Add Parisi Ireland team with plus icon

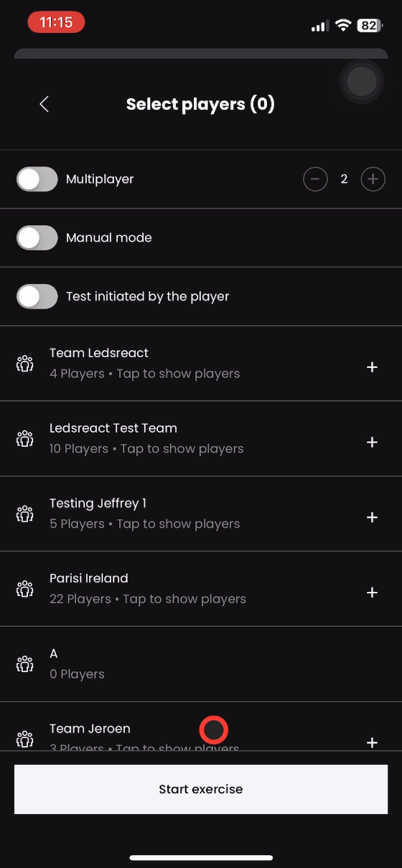pos(372,593)
